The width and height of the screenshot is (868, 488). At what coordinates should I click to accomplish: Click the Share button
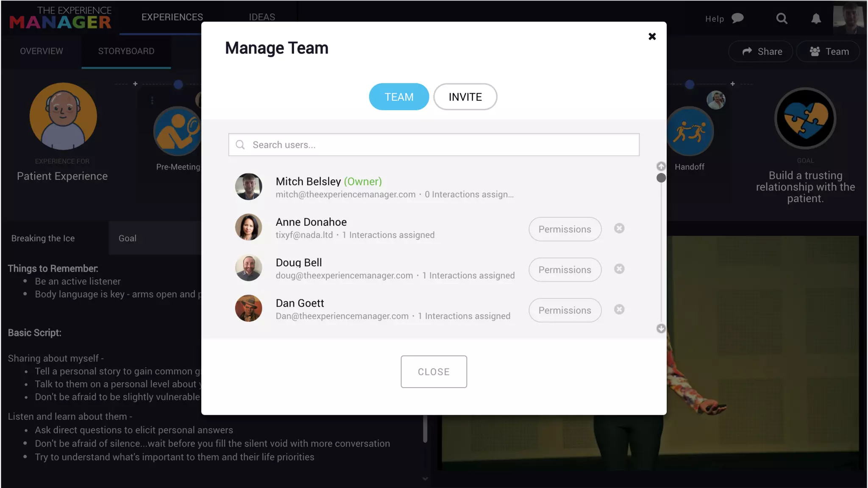coord(762,52)
